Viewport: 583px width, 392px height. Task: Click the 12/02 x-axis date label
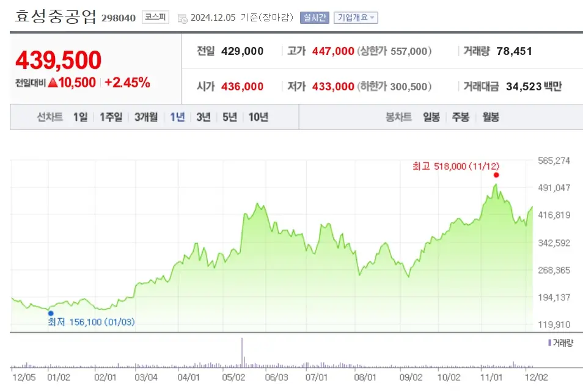click(x=536, y=377)
